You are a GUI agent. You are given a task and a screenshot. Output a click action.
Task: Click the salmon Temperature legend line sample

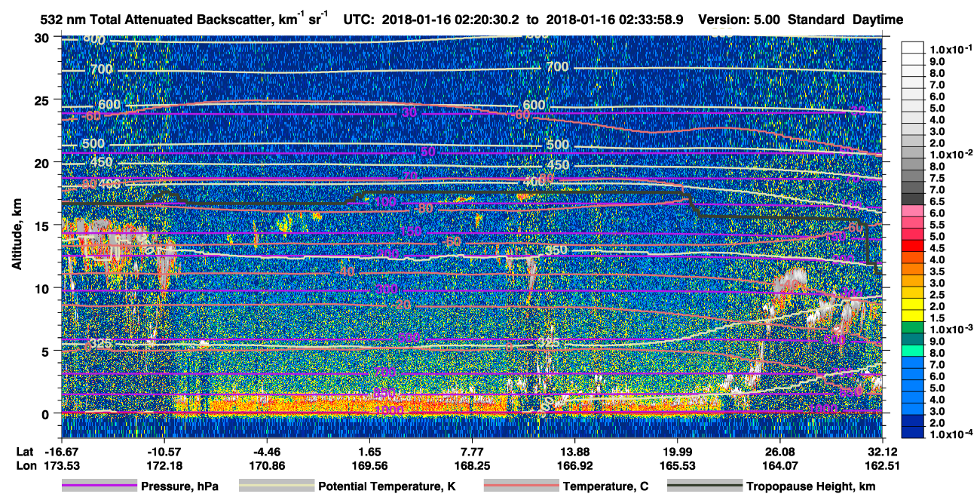click(521, 486)
